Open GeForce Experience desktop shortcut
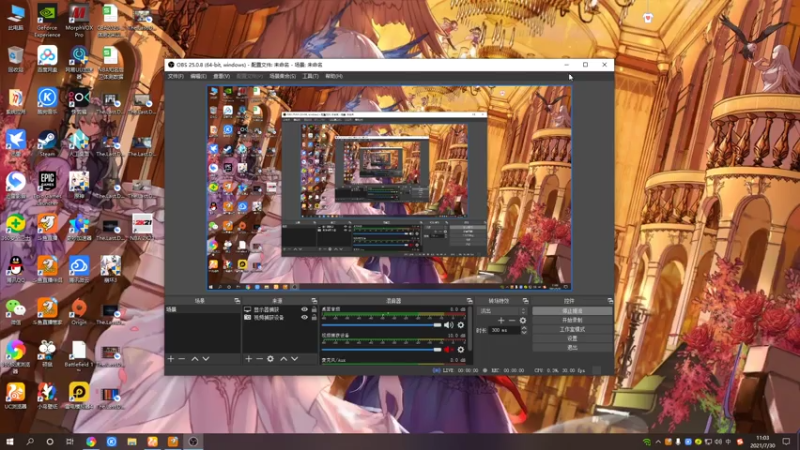The image size is (800, 450). click(x=47, y=21)
